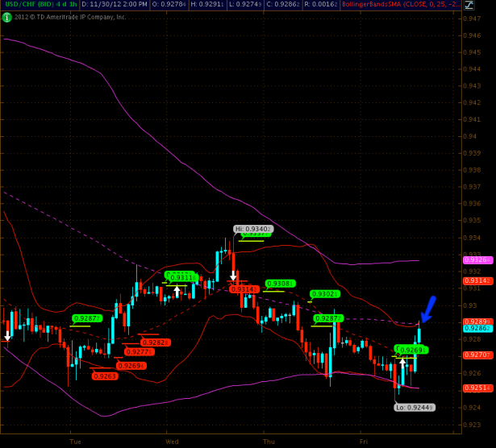Click the green info icon near copyright
The image size is (496, 448).
click(6, 17)
